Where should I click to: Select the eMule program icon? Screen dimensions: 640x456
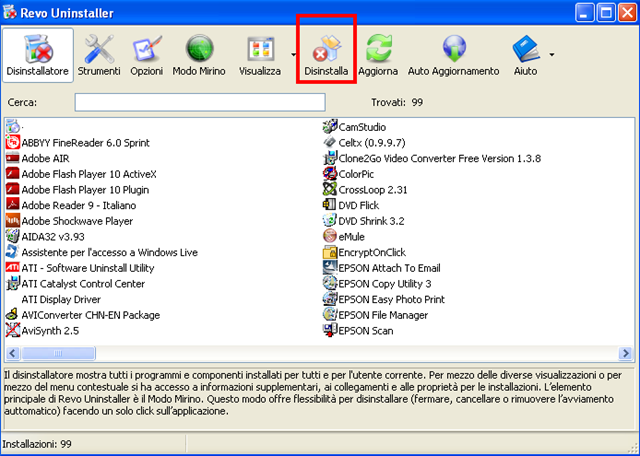point(329,236)
